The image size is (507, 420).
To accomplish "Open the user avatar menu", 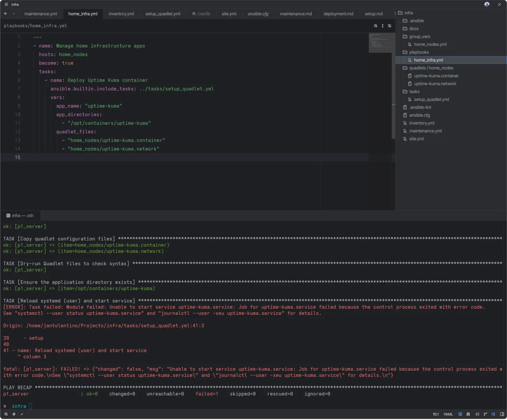I will (x=487, y=4).
